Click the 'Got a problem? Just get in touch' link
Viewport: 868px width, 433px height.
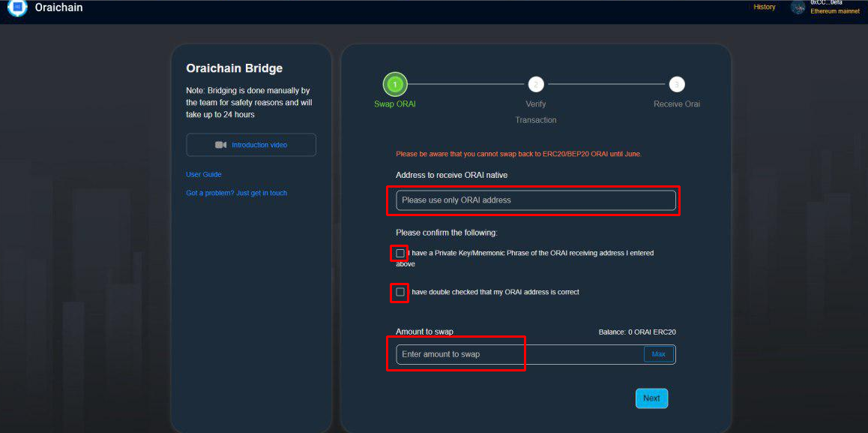(236, 193)
